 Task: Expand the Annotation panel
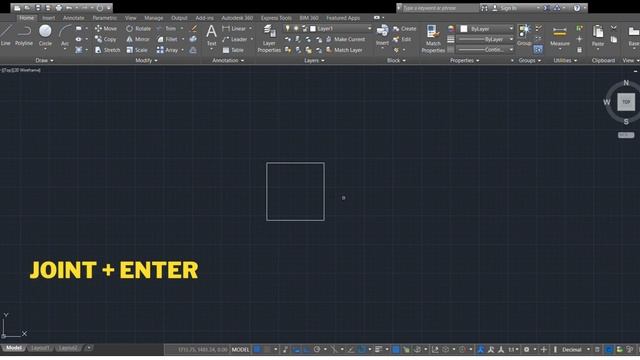[228, 60]
